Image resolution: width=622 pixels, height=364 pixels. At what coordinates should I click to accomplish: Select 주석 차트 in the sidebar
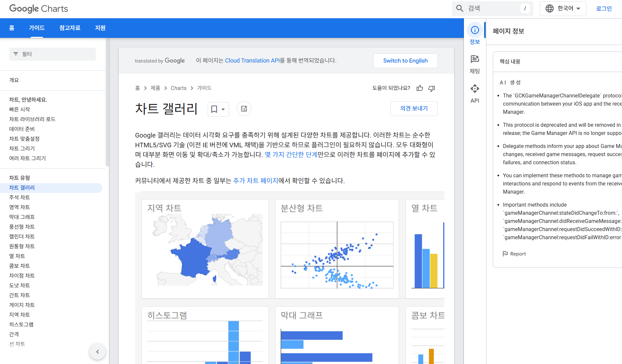[20, 197]
